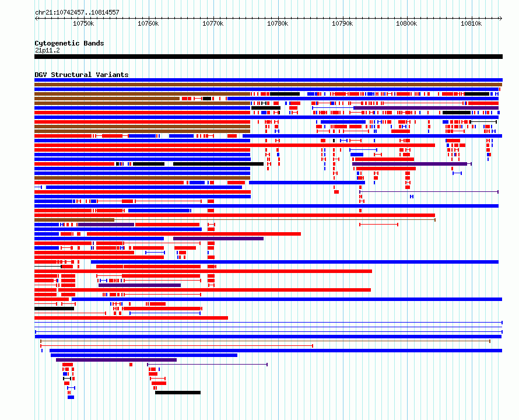Click the 10800k ruler label
519x420 pixels.
406,24
